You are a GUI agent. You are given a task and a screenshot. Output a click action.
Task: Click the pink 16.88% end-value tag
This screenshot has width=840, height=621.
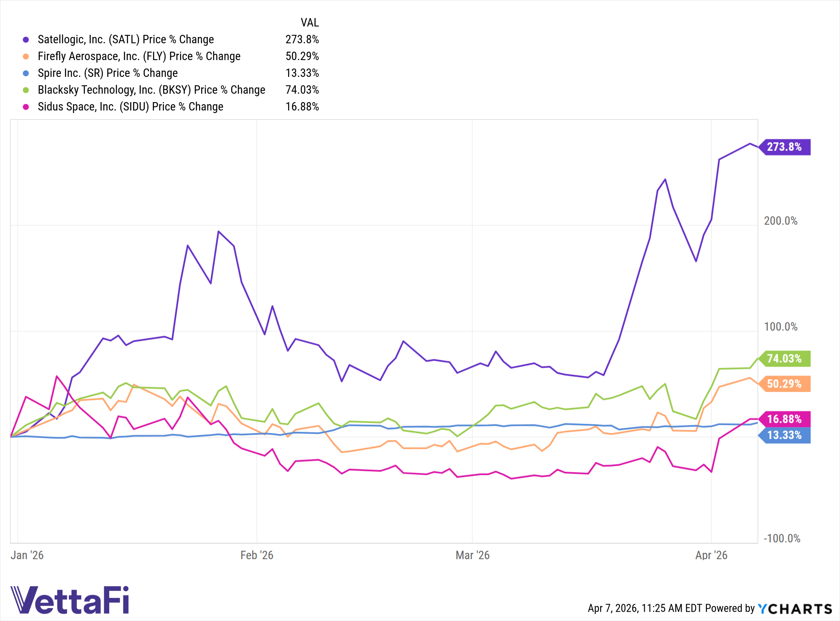785,419
